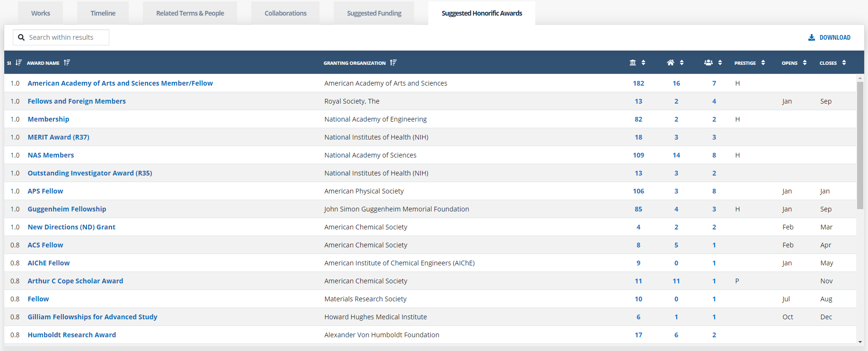
Task: Sort by the SI column icon
Action: 18,62
